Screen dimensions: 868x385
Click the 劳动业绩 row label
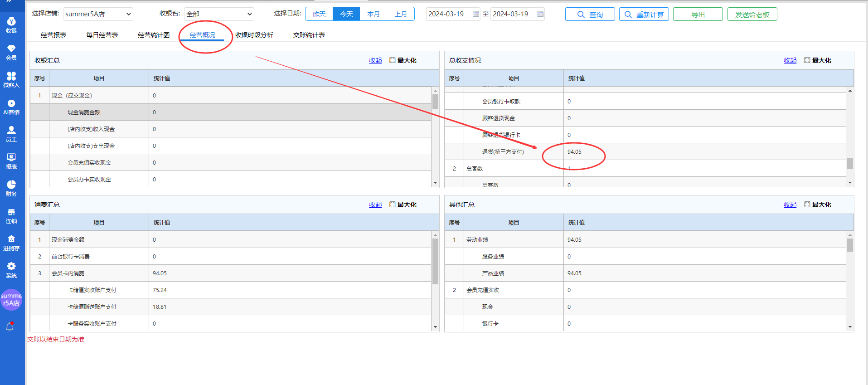pyautogui.click(x=477, y=240)
